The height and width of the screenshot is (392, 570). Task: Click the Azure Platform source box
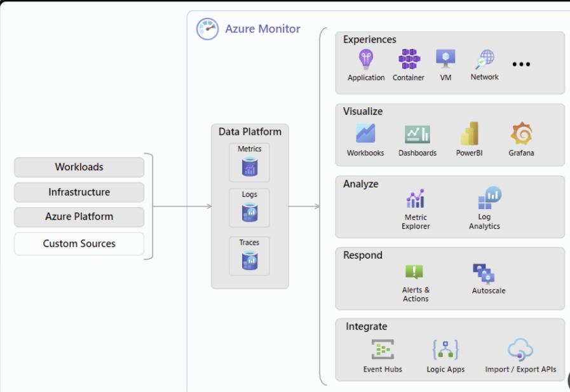tap(79, 217)
